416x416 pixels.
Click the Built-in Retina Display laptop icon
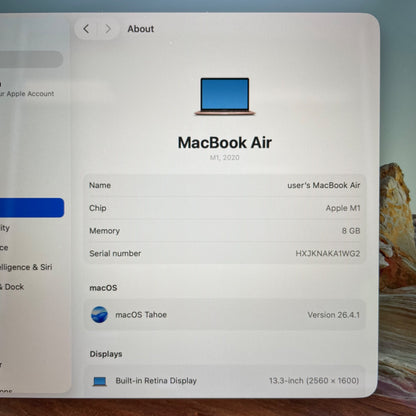click(100, 381)
